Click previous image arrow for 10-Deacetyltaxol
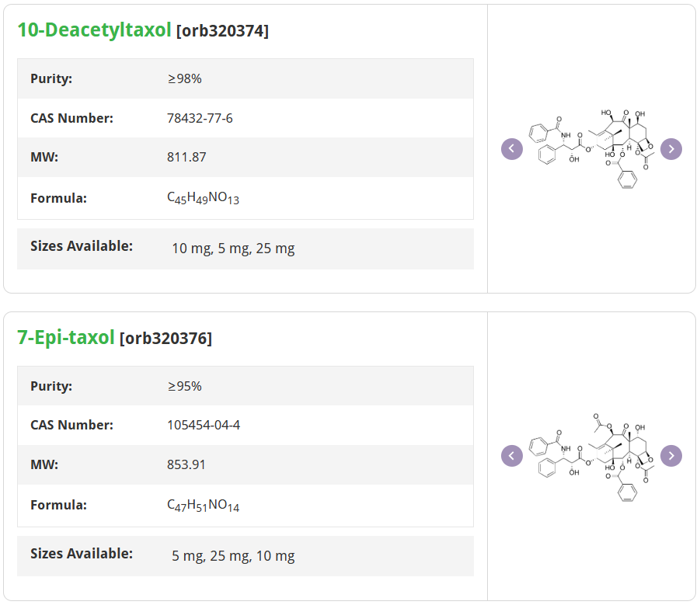Image resolution: width=700 pixels, height=605 pixels. pos(512,149)
